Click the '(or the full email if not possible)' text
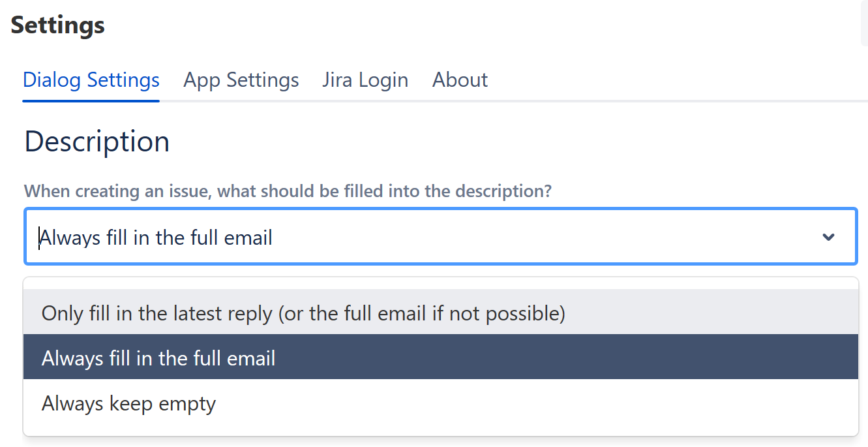 [x=421, y=313]
